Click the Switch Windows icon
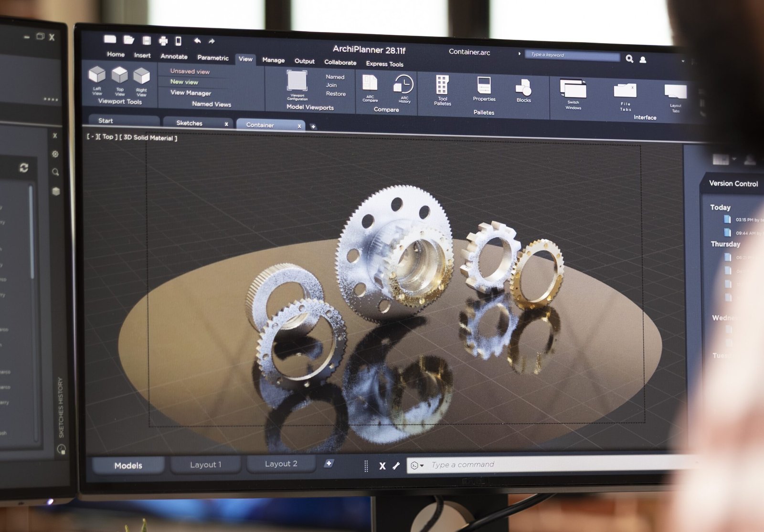The width and height of the screenshot is (764, 532). click(573, 89)
